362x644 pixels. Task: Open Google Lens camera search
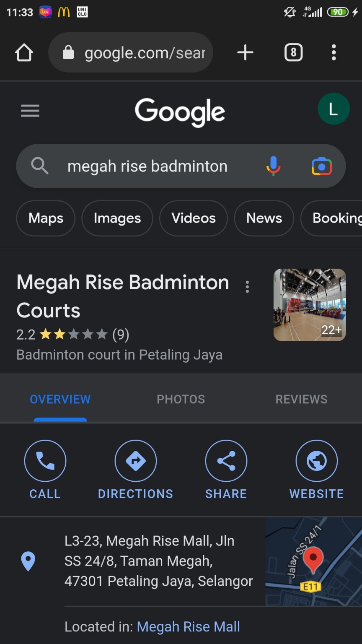[322, 166]
